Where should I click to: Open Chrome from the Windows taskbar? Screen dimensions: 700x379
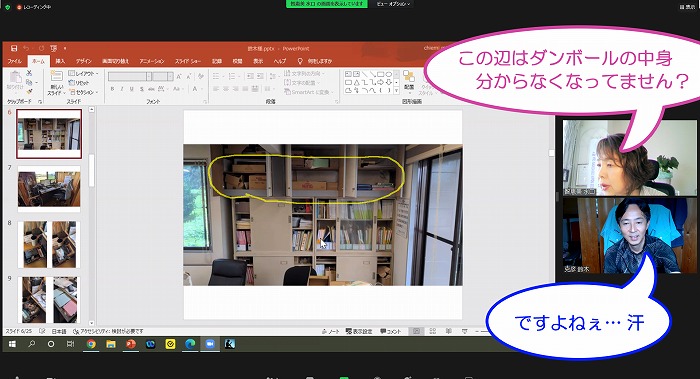(91, 344)
